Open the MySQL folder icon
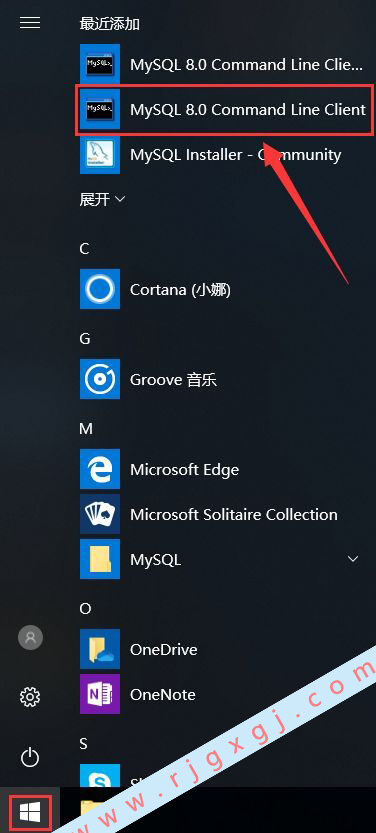The image size is (376, 833). click(x=100, y=559)
